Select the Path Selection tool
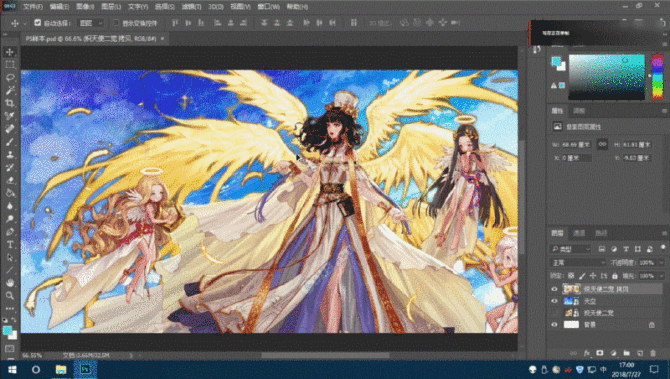The image size is (670, 379). [10, 257]
